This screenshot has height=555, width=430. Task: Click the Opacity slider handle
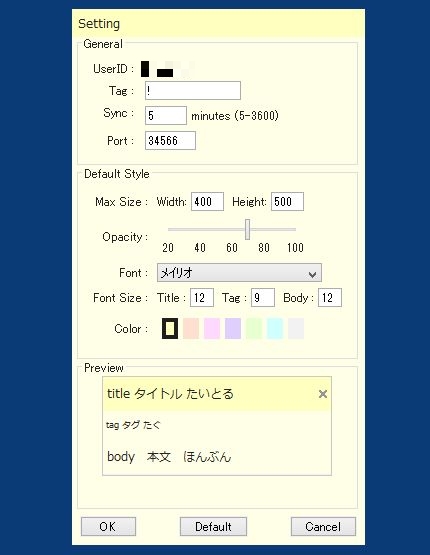(247, 229)
